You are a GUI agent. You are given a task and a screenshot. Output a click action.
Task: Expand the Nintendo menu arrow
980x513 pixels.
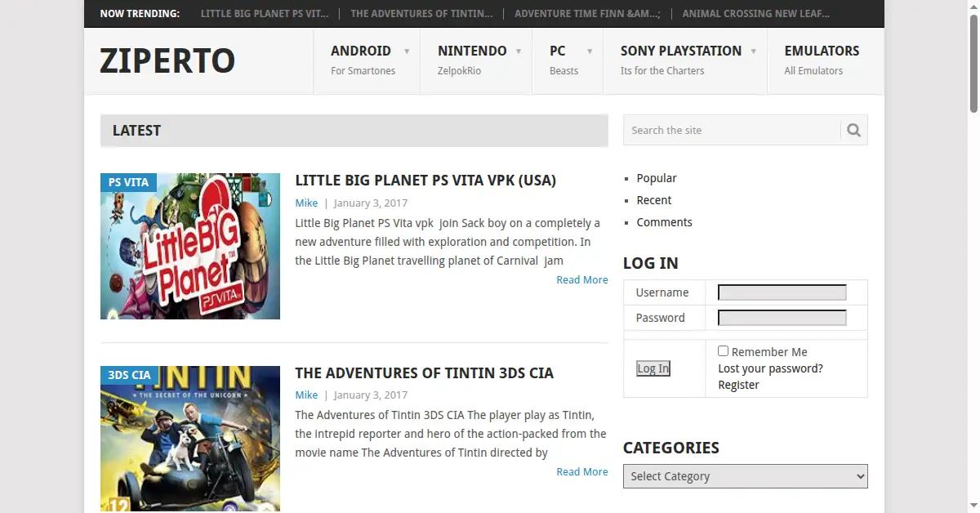pos(519,51)
